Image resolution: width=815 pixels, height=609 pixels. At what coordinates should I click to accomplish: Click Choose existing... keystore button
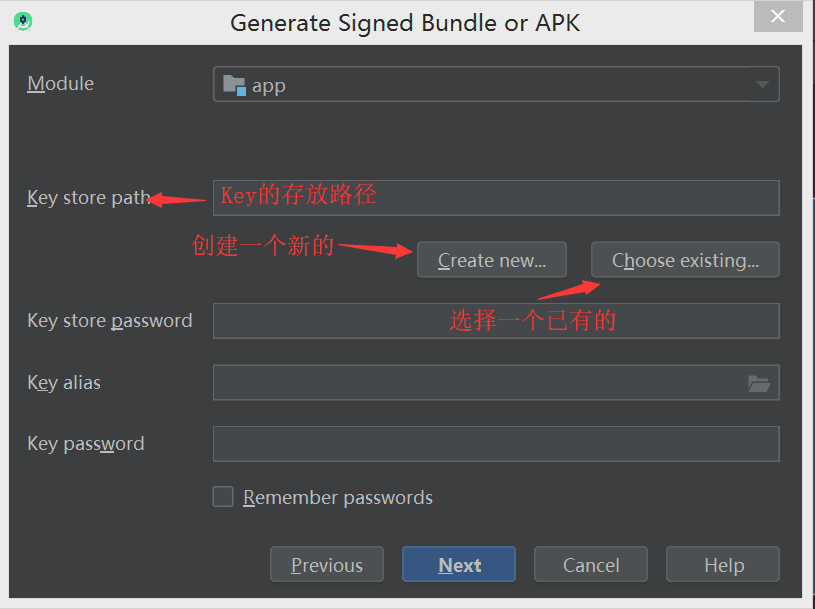tap(685, 260)
